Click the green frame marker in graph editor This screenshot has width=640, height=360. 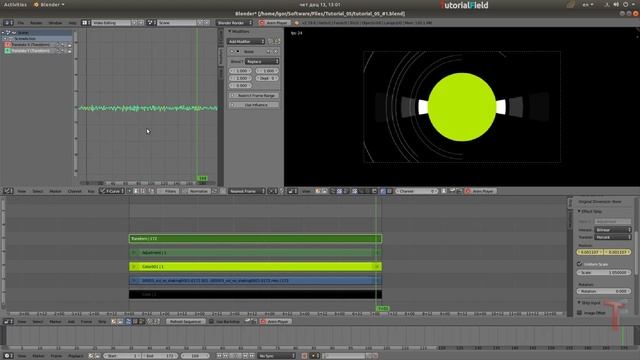(202, 178)
